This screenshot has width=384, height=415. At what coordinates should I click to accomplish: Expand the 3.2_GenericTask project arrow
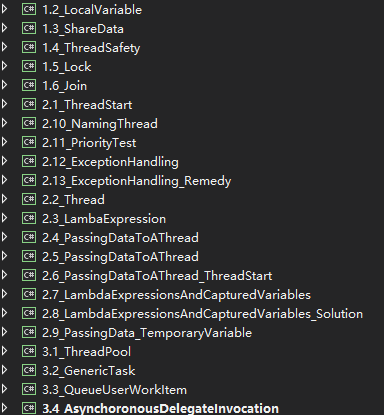[4, 370]
